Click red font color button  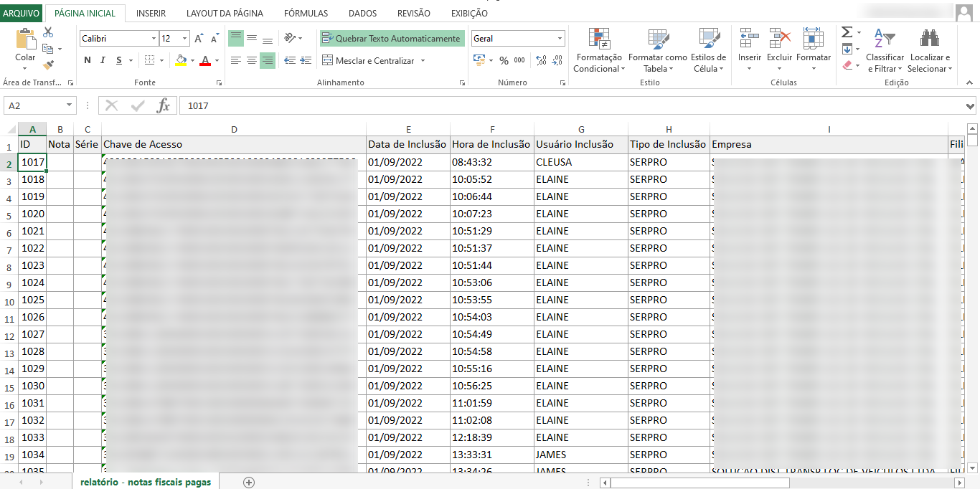[205, 60]
